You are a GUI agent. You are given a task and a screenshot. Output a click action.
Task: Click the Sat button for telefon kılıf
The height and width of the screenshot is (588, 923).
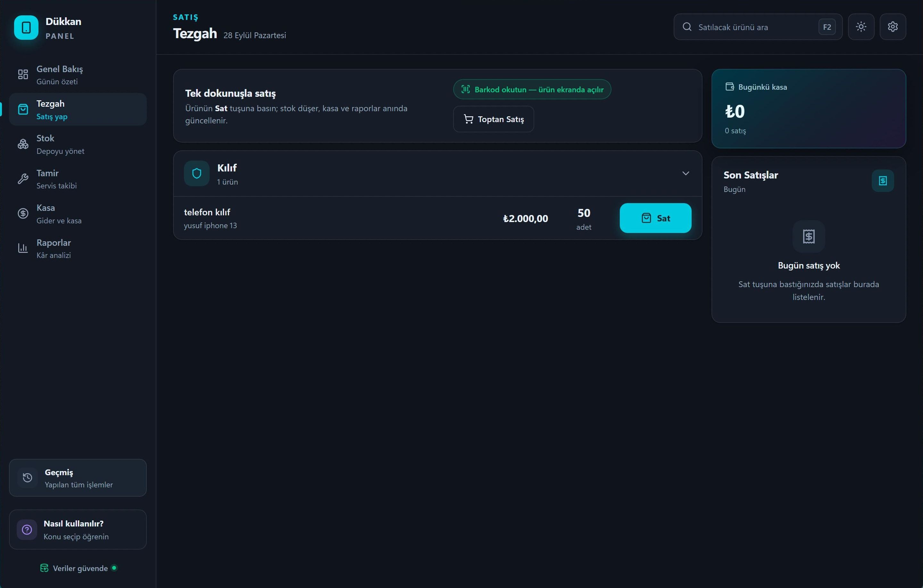[x=655, y=218]
